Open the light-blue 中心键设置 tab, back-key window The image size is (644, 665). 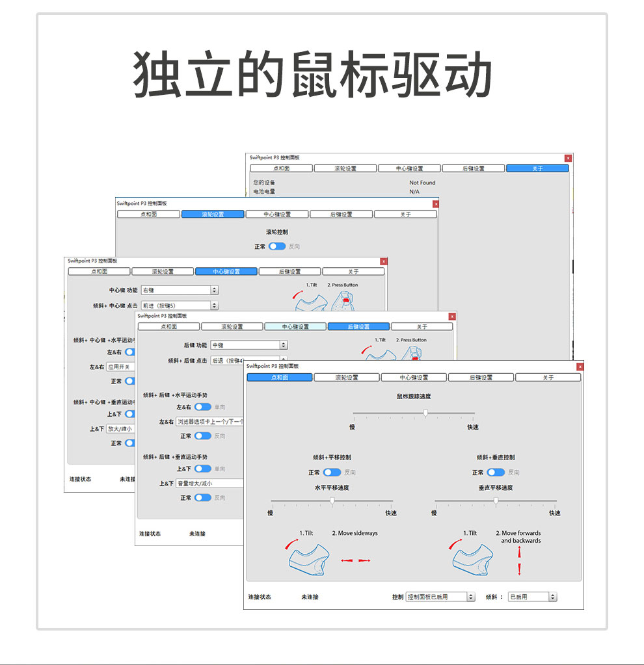click(295, 326)
